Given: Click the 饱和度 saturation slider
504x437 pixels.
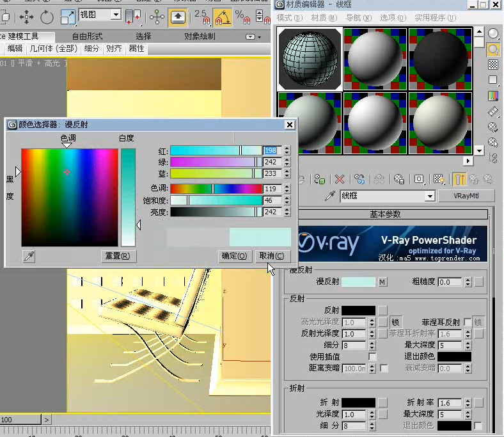Looking at the screenshot, I should coord(216,200).
